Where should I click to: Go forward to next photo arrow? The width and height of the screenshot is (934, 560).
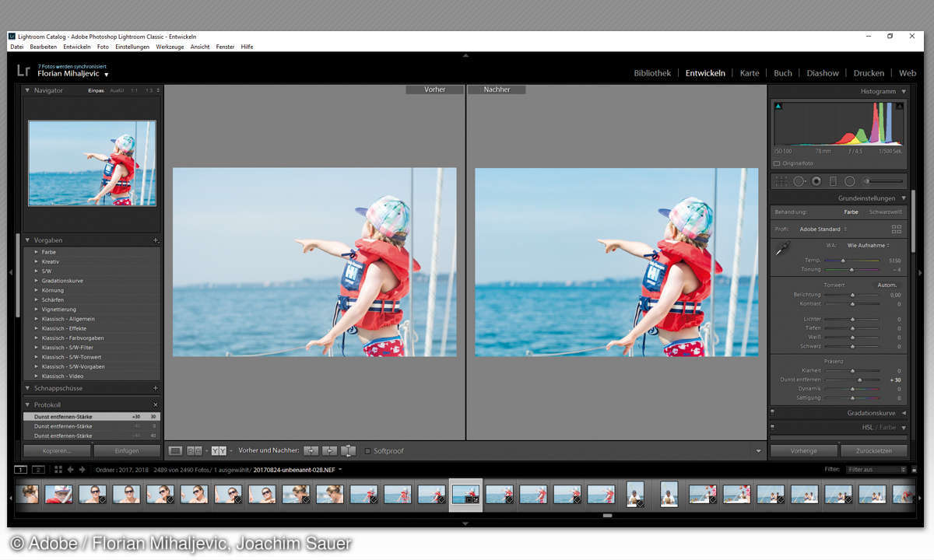click(82, 470)
